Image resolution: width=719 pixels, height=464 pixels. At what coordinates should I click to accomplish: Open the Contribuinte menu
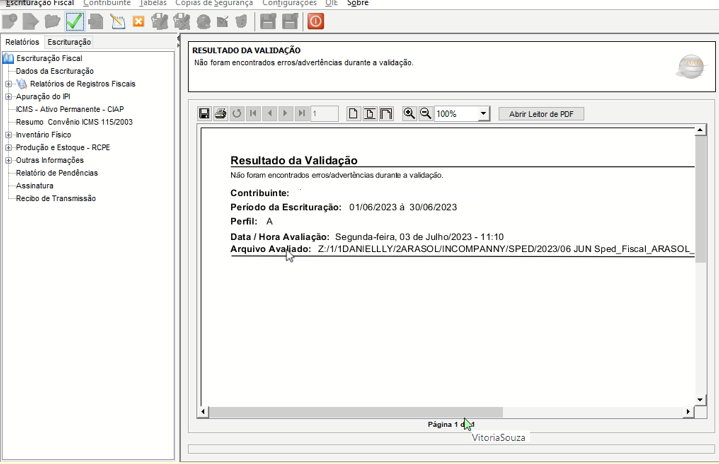pyautogui.click(x=107, y=3)
